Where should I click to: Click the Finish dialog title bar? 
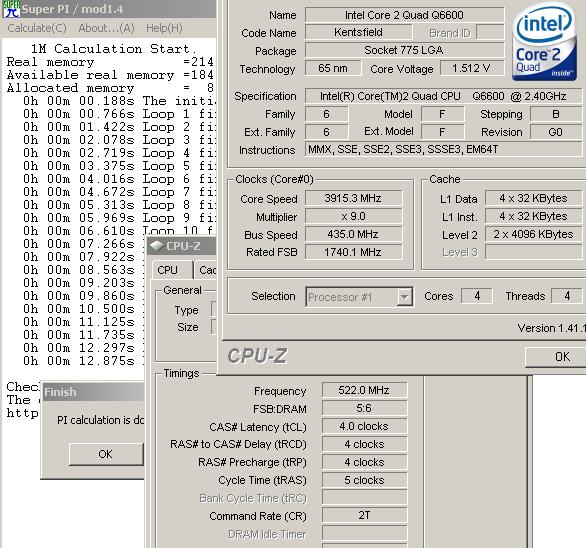[93, 392]
